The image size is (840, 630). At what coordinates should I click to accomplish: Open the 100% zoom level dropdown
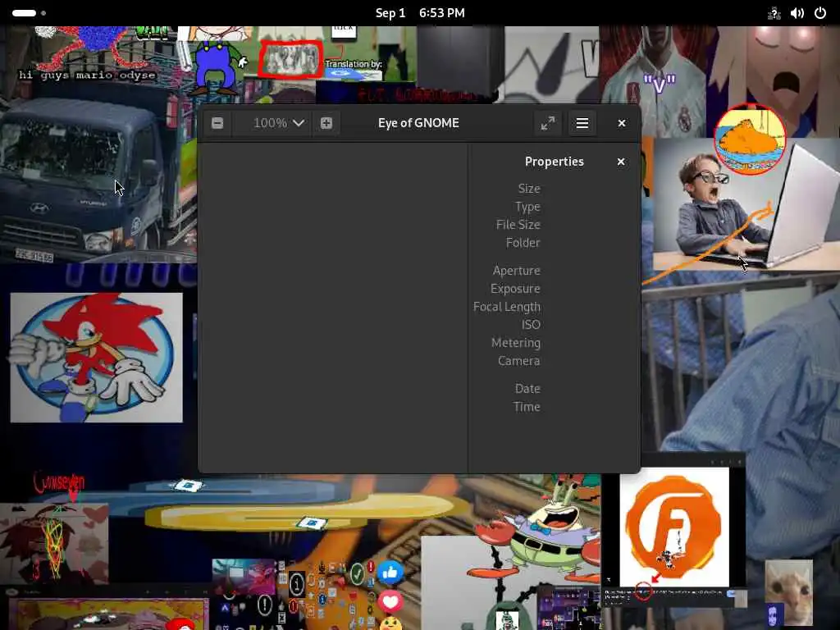point(279,123)
